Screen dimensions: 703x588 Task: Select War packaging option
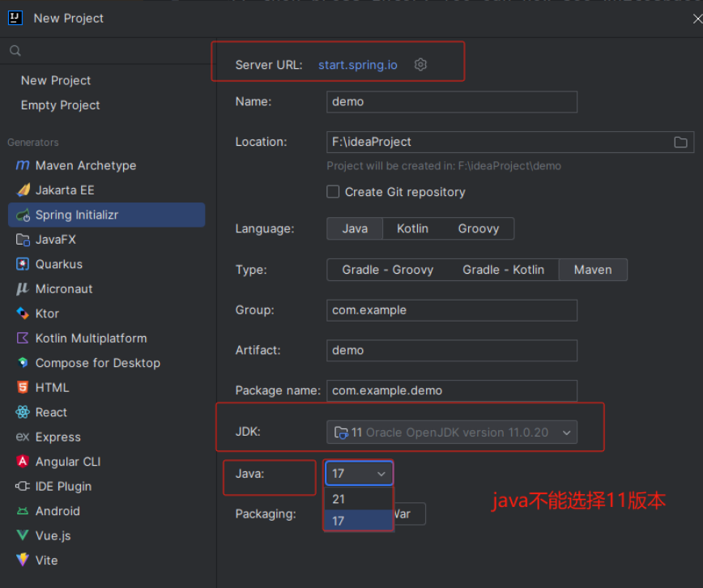pos(409,514)
